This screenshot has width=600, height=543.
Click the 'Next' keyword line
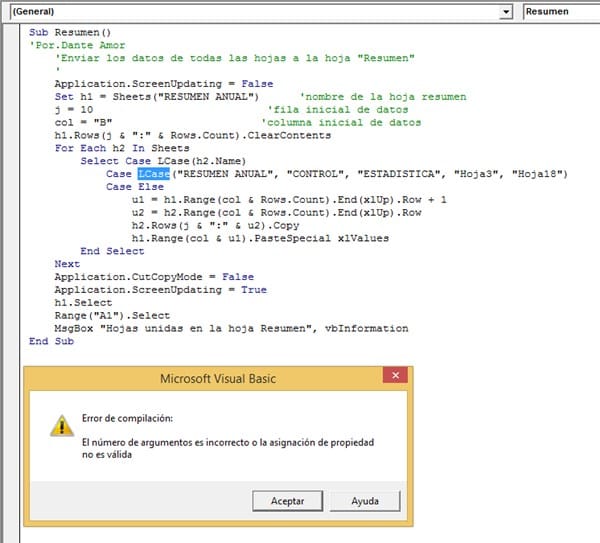coord(67,264)
